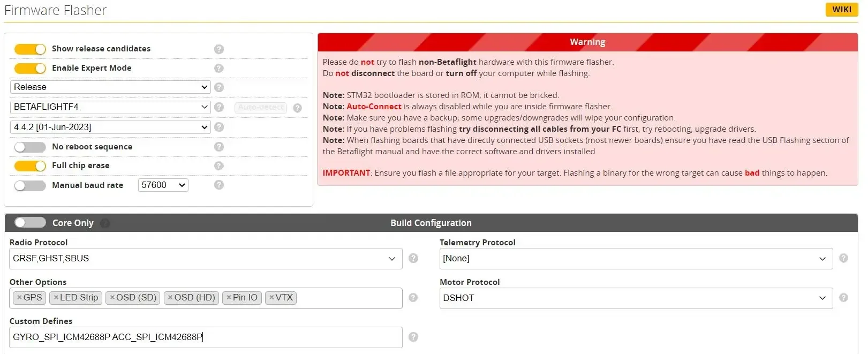Click help icon next to Enable Expert Mode

point(218,69)
